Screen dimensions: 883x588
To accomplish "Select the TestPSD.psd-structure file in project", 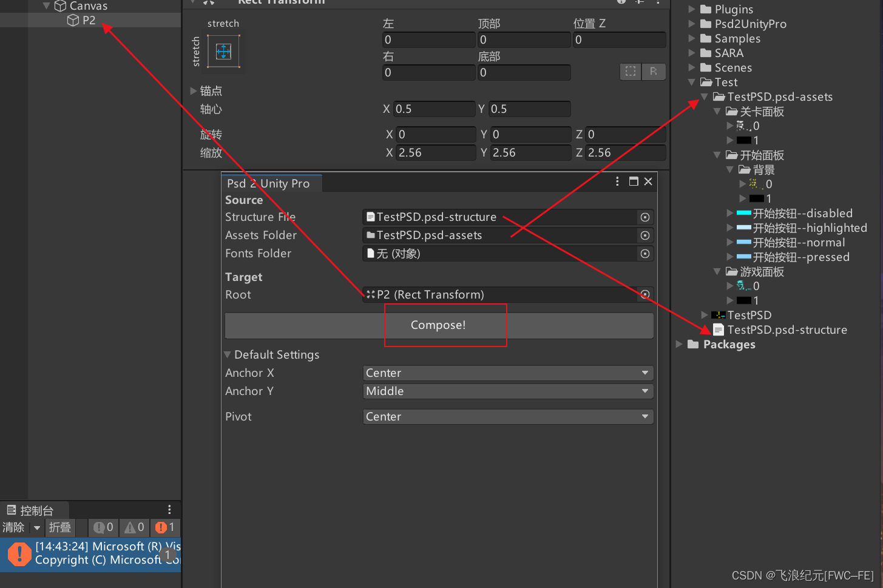I will (x=787, y=330).
